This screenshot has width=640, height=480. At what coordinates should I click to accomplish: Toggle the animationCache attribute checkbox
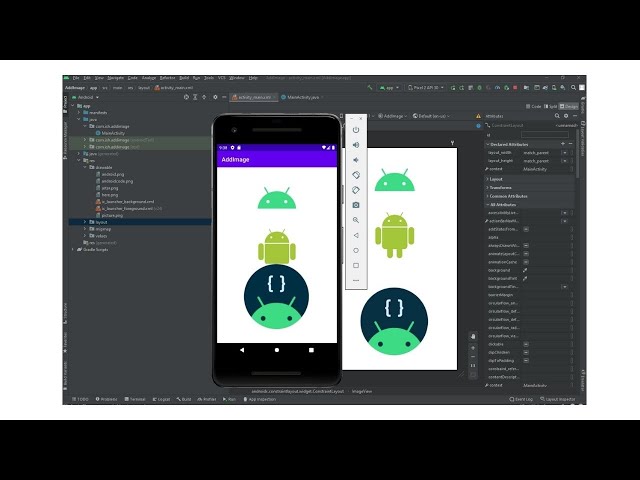526,262
